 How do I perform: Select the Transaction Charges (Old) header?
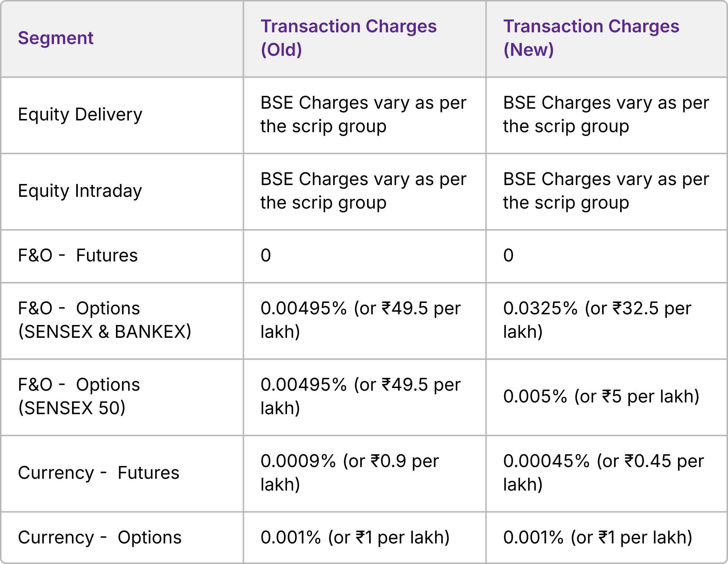(348, 38)
